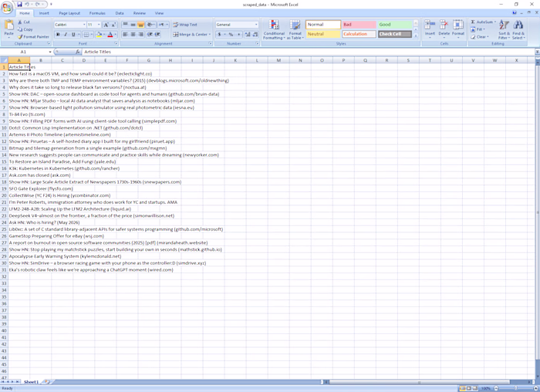This screenshot has width=540, height=392.
Task: Open the Fill dropdown
Action: click(478, 29)
